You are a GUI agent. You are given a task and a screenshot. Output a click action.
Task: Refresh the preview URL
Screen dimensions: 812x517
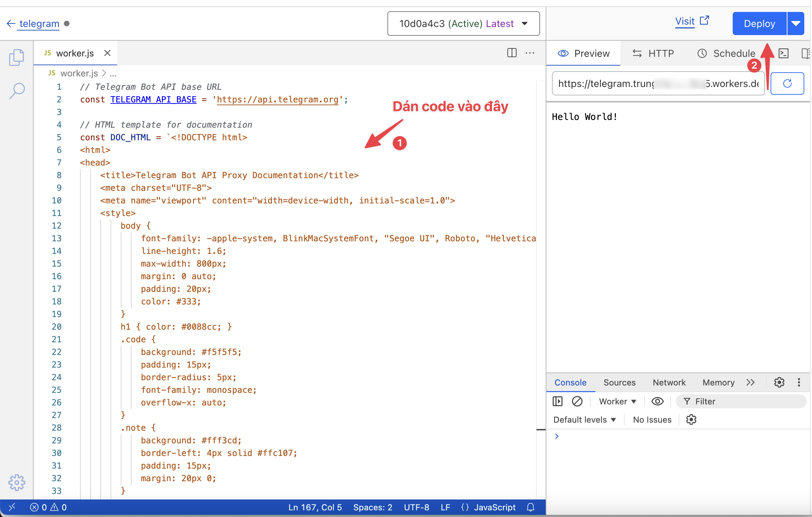(x=787, y=83)
